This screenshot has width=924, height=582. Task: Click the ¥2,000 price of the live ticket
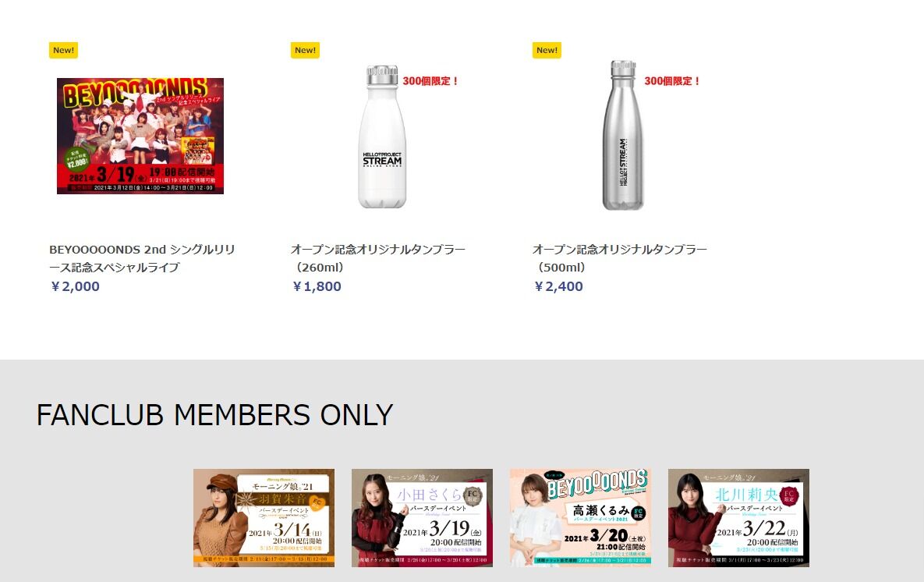pos(75,286)
